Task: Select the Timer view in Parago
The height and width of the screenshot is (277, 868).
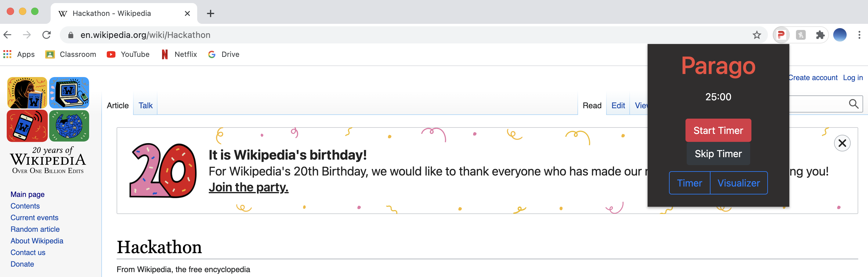Action: pyautogui.click(x=689, y=183)
